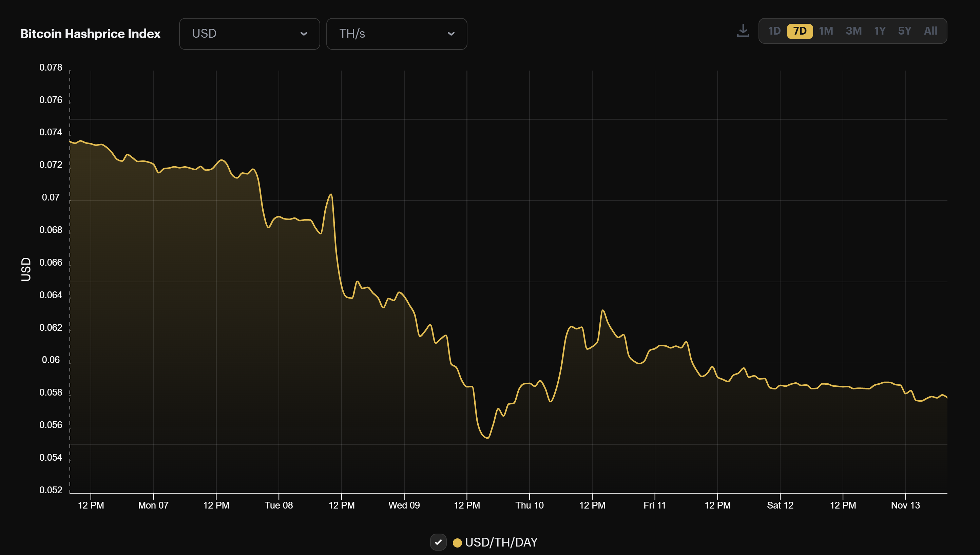Viewport: 980px width, 555px height.
Task: Switch to the 3M view
Action: (x=854, y=31)
